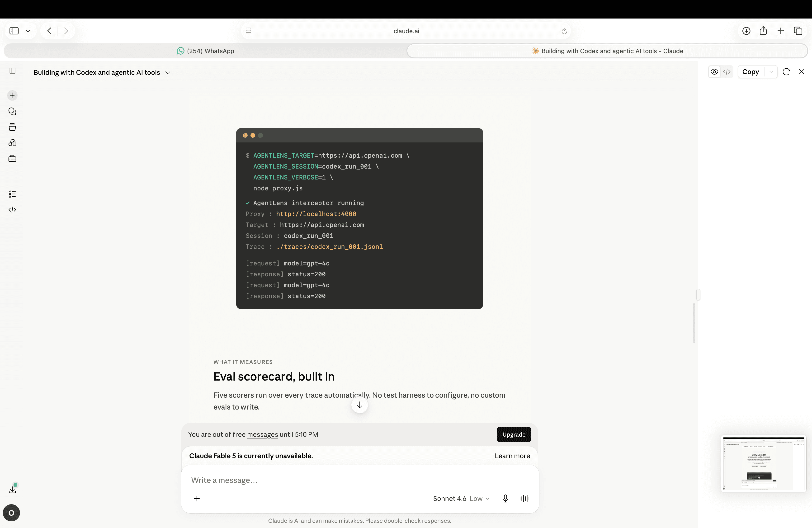Close the artifact panel
The width and height of the screenshot is (812, 528).
(x=801, y=72)
